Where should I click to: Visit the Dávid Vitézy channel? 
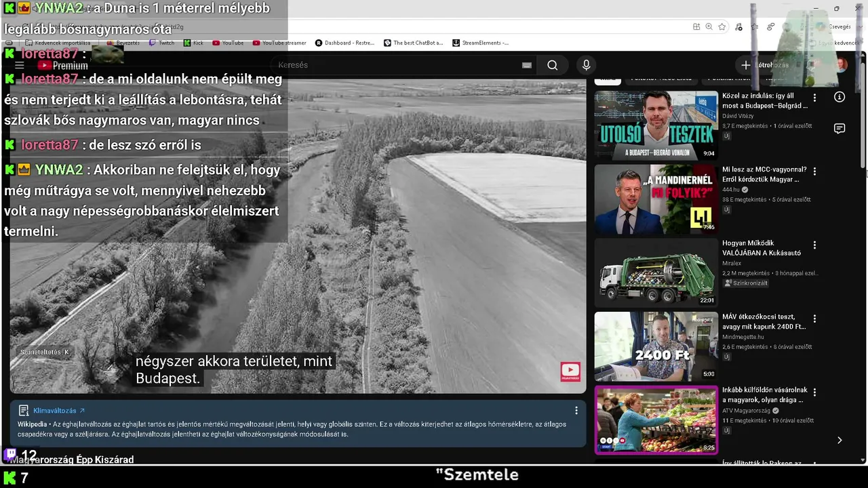pos(738,116)
